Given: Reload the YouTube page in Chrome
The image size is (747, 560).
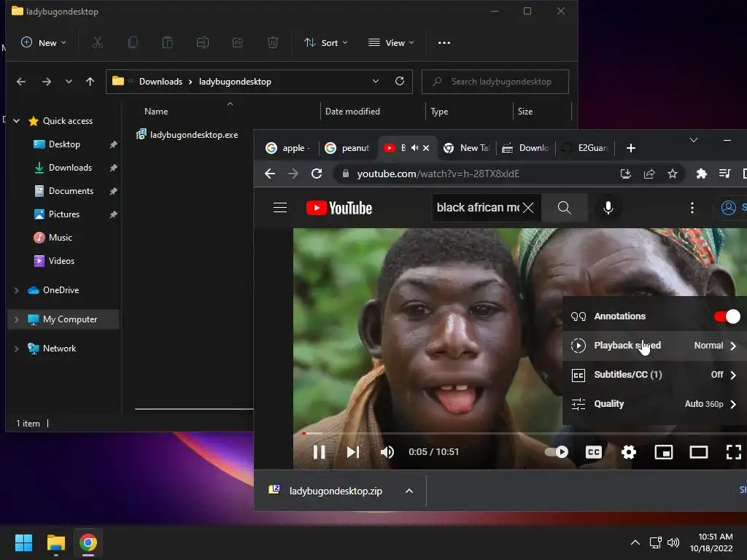Looking at the screenshot, I should tap(317, 174).
